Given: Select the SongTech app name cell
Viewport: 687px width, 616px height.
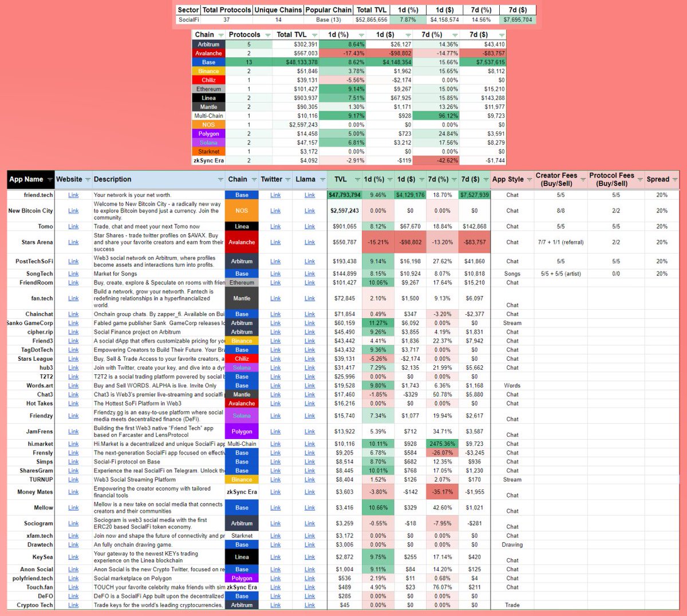Looking at the screenshot, I should pyautogui.click(x=30, y=274).
